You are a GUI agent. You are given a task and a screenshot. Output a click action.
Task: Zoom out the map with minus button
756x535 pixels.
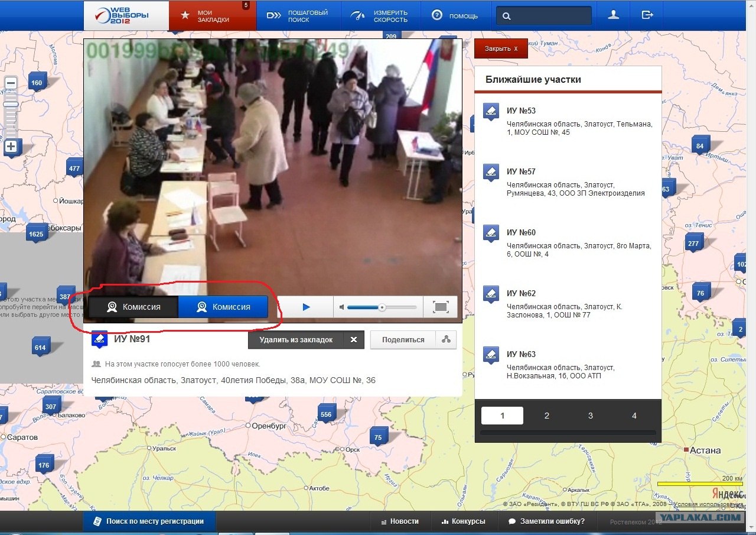[x=11, y=83]
